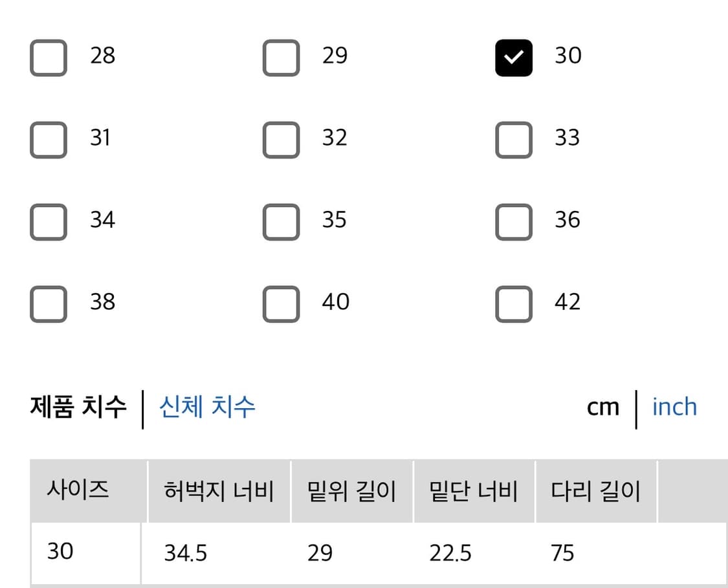The height and width of the screenshot is (588, 728).
Task: Select size 42 checkbox
Action: pos(513,304)
